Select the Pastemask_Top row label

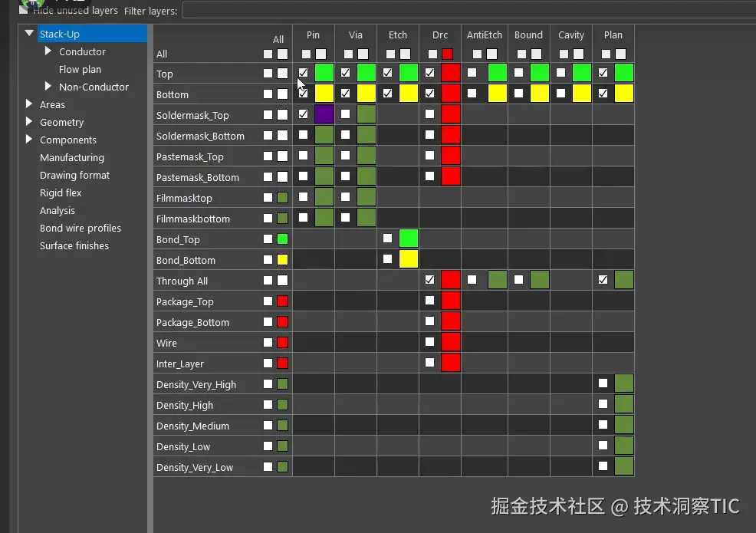[x=190, y=156]
